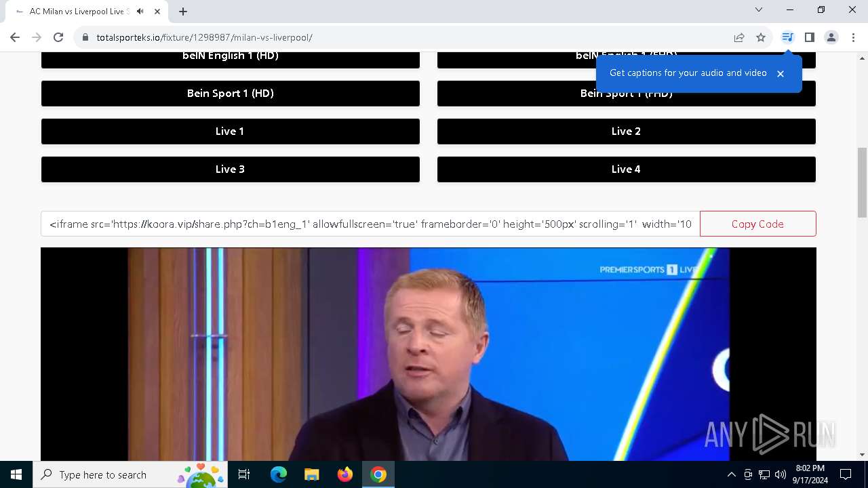Open network status tray icon
This screenshot has width=868, height=488.
click(x=764, y=474)
